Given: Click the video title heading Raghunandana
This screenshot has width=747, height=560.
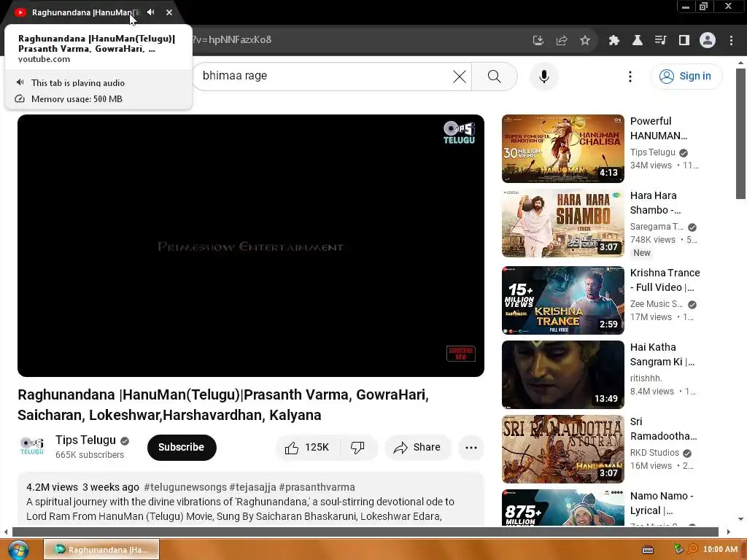Looking at the screenshot, I should (x=223, y=405).
